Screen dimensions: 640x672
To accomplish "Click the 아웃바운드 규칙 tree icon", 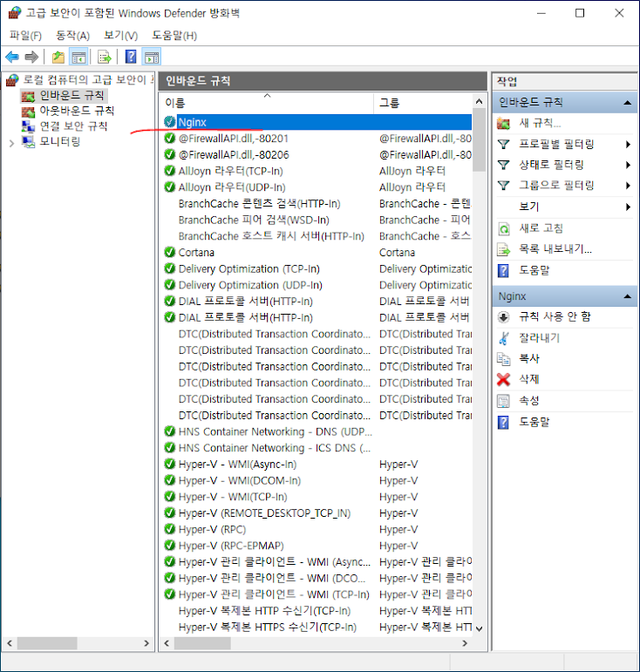I will [28, 111].
